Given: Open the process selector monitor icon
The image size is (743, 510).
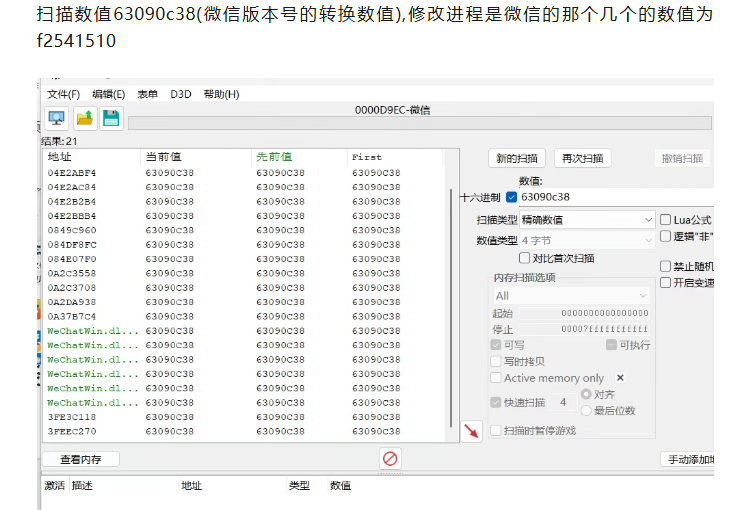Looking at the screenshot, I should pos(56,118).
